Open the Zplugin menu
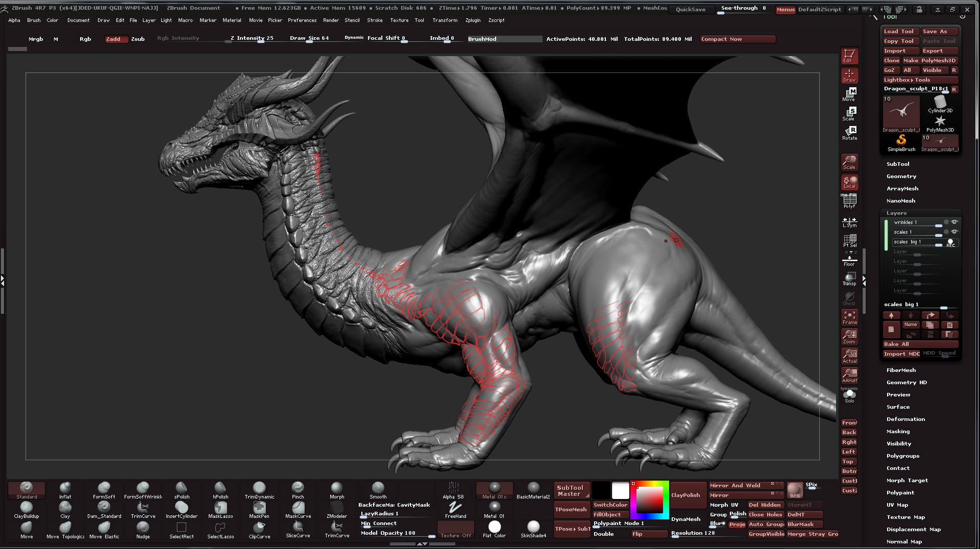Viewport: 980px width, 549px height. (473, 20)
